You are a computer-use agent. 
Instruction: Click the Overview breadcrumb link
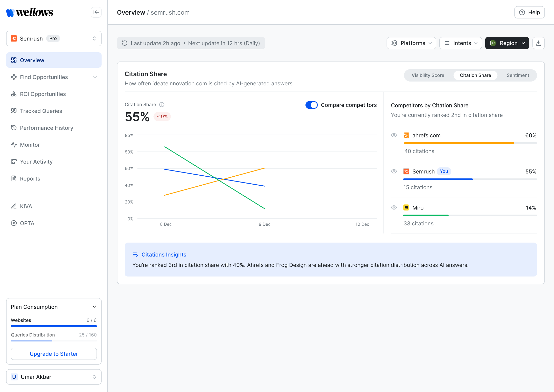[x=131, y=12]
